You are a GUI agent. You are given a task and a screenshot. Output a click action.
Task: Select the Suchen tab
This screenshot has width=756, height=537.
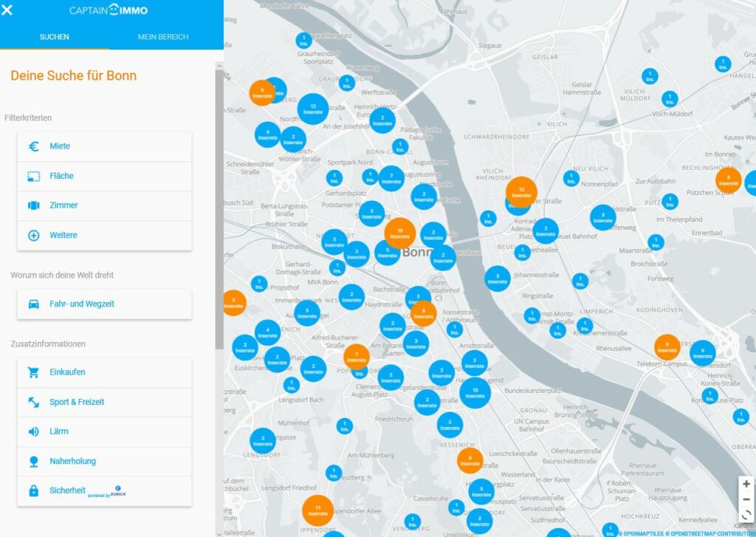[x=55, y=37]
